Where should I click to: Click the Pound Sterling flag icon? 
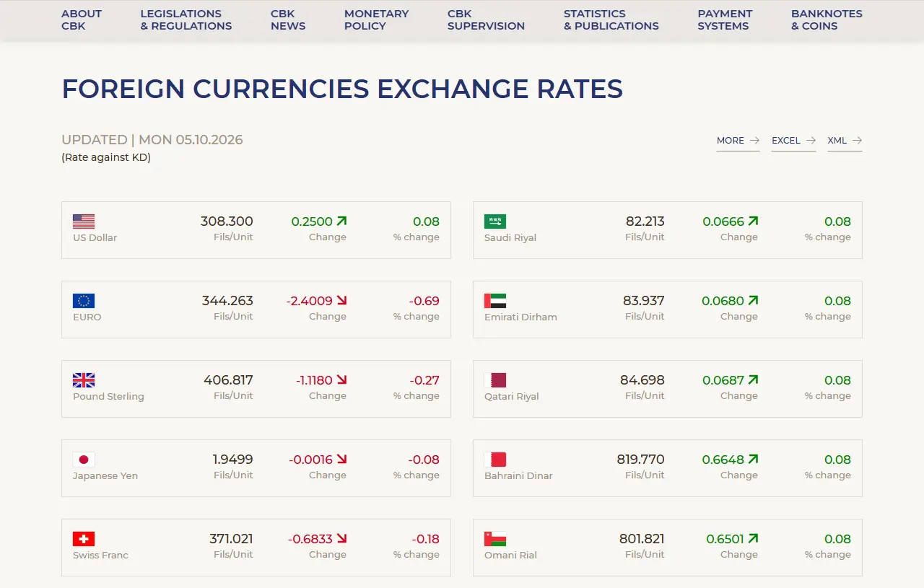pos(84,380)
